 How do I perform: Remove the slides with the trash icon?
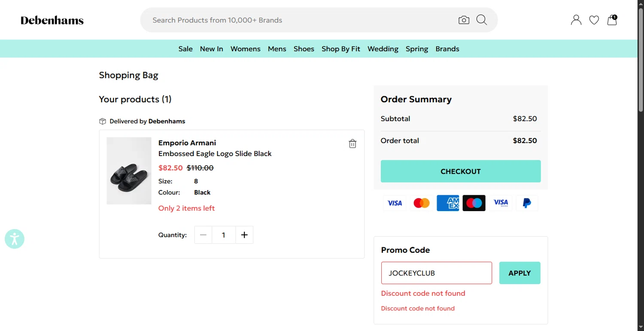(352, 144)
